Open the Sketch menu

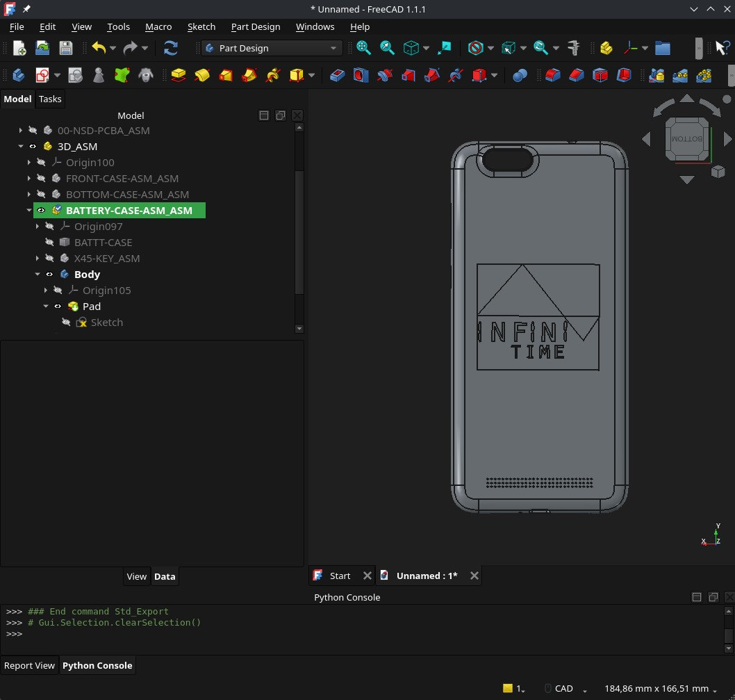[201, 26]
